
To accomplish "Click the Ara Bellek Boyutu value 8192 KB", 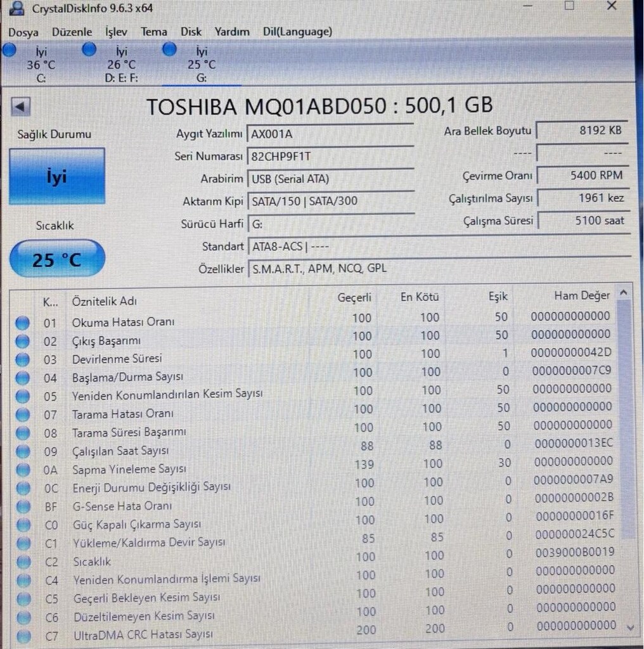I will point(583,131).
